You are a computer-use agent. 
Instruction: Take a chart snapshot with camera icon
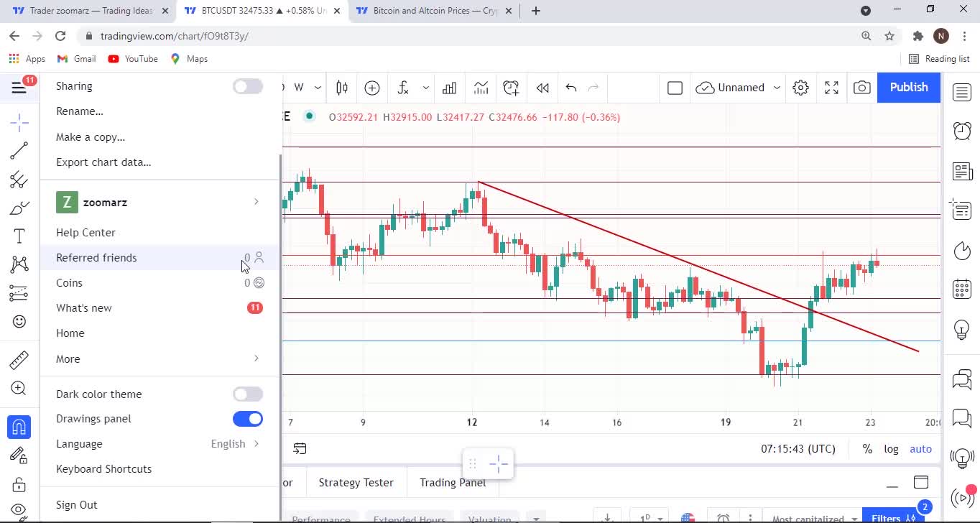[x=861, y=88]
